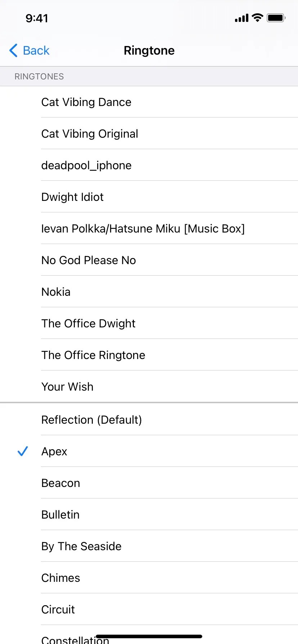Tap the Back chevron icon

click(13, 51)
